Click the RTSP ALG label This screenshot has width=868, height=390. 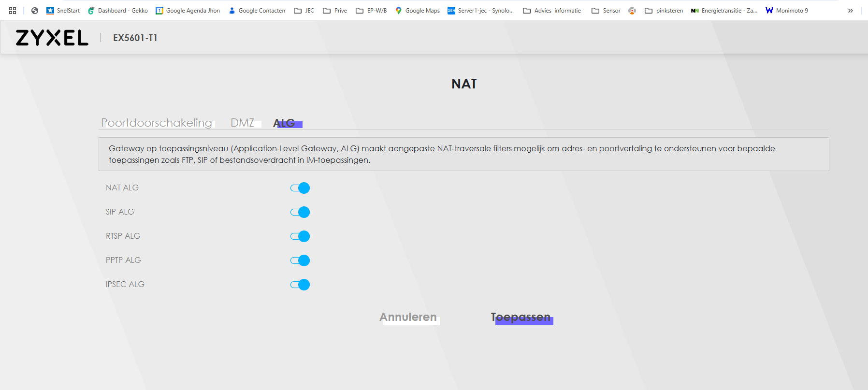coord(123,236)
